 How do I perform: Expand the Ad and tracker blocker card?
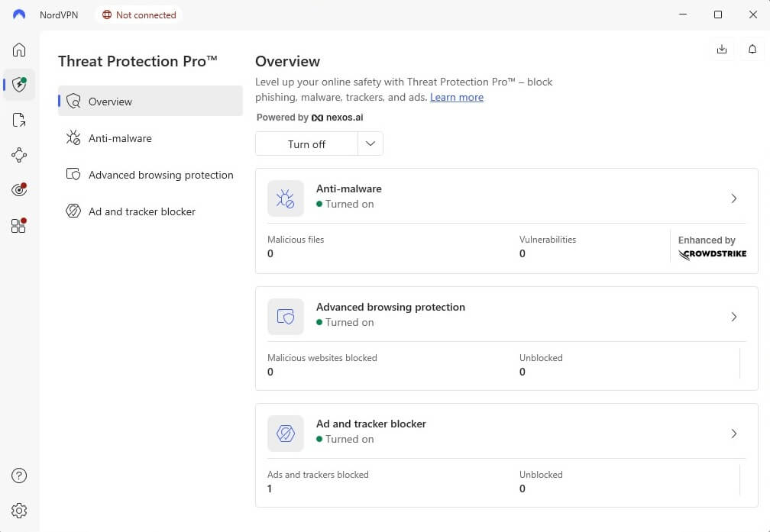734,434
